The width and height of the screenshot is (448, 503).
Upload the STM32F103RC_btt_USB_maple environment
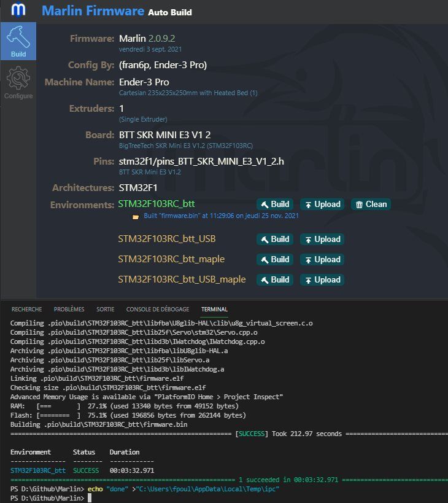click(x=322, y=279)
